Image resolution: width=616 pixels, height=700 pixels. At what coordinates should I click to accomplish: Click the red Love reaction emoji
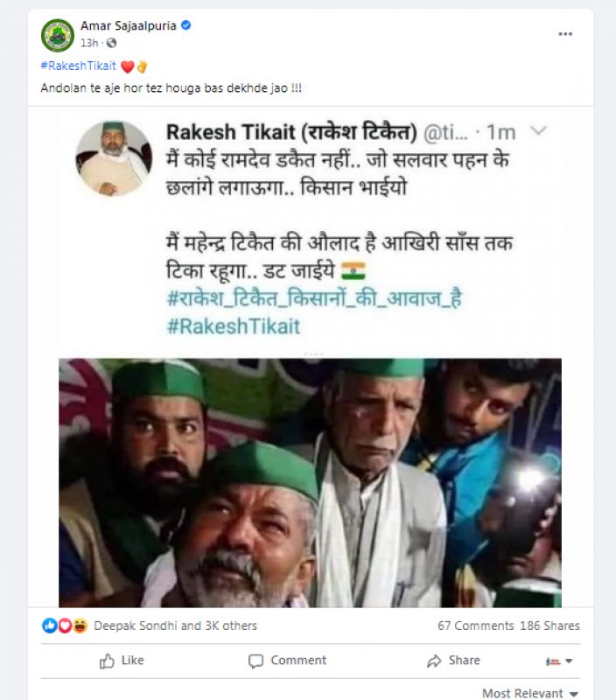point(65,626)
